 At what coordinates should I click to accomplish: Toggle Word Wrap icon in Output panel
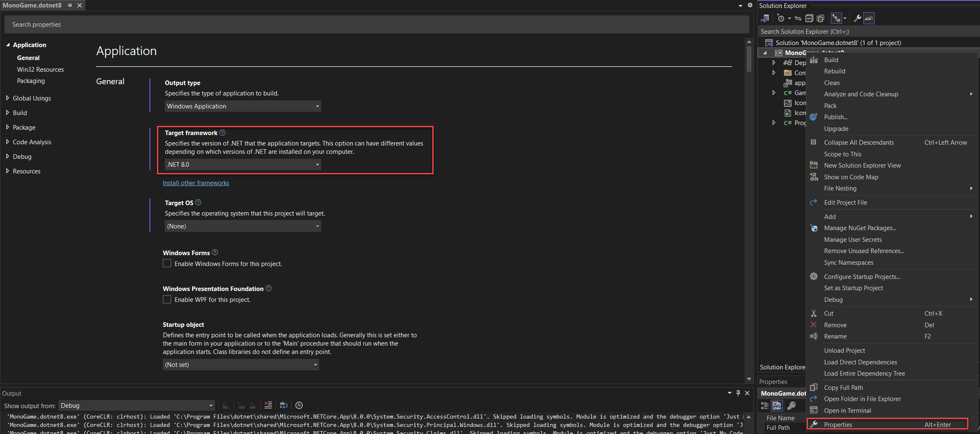tap(284, 405)
